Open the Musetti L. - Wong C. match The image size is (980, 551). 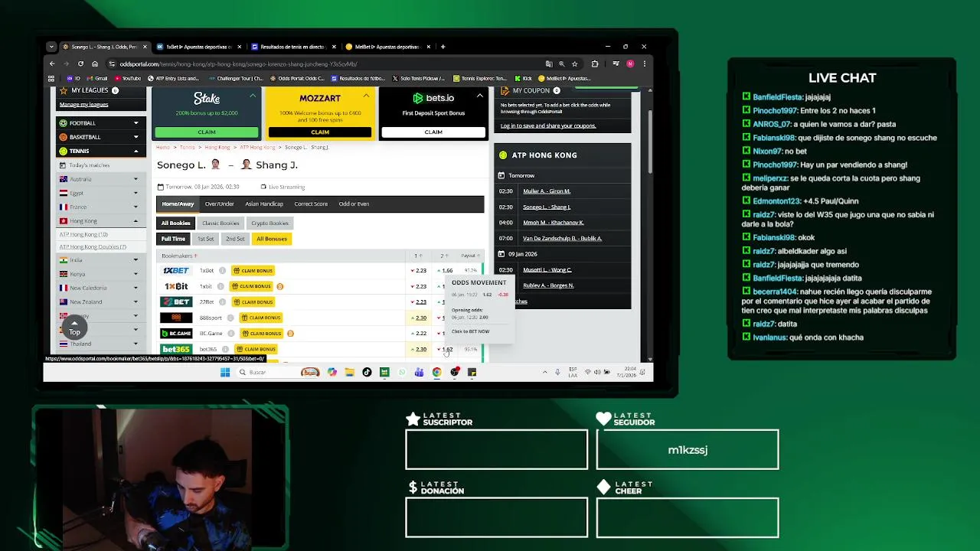click(x=547, y=269)
